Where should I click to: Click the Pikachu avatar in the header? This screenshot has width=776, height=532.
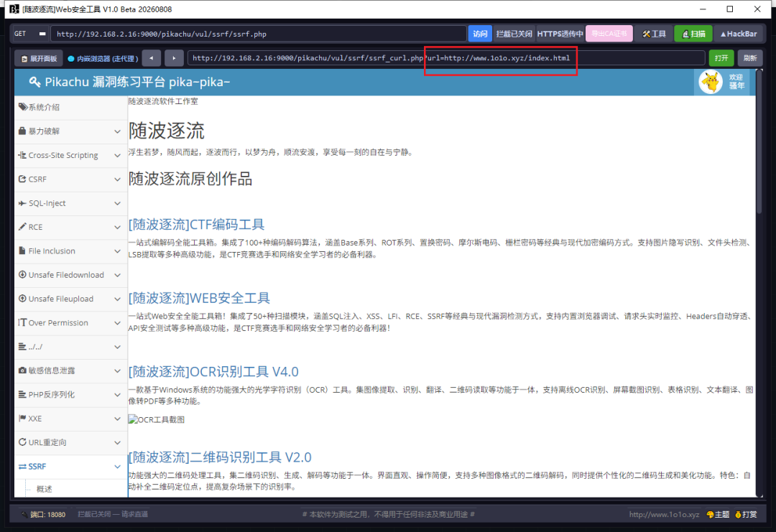click(x=711, y=82)
